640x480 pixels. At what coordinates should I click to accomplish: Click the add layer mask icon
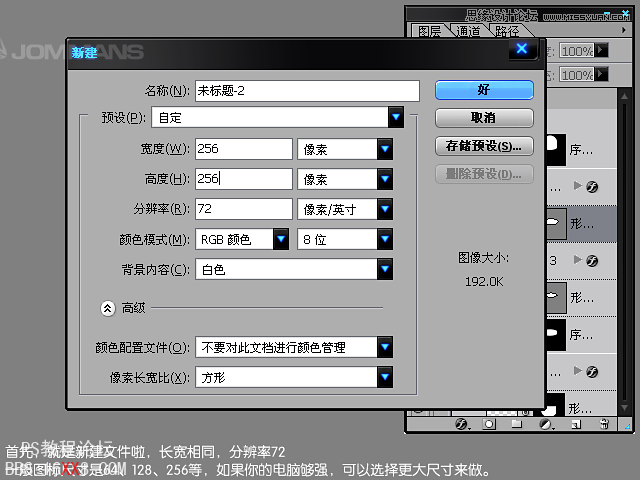tap(489, 423)
